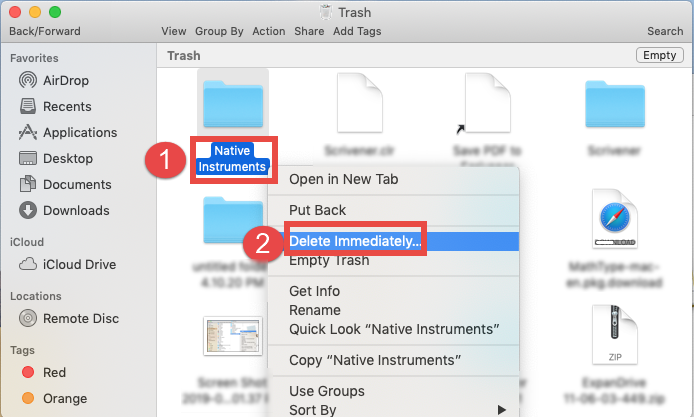Open the Documents sidebar icon
Image resolution: width=694 pixels, height=417 pixels.
[27, 184]
